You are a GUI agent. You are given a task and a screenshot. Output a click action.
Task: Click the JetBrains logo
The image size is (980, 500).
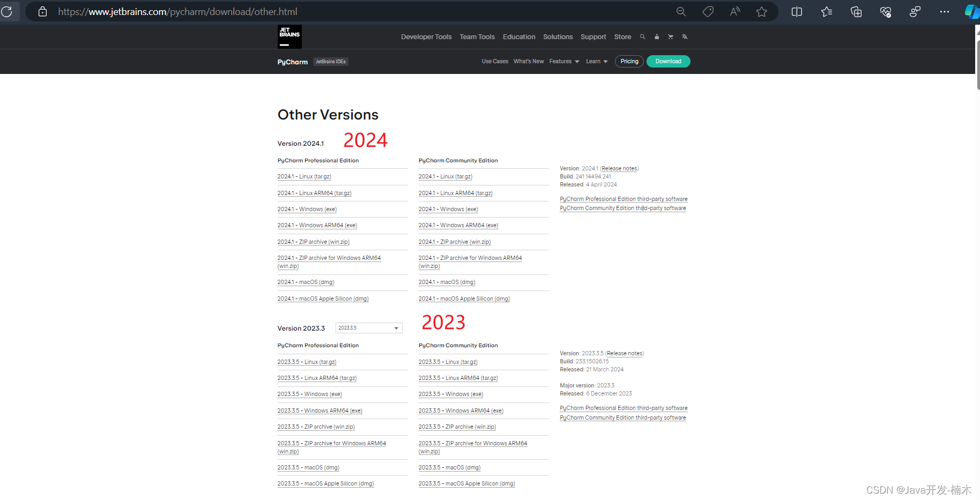pyautogui.click(x=289, y=36)
